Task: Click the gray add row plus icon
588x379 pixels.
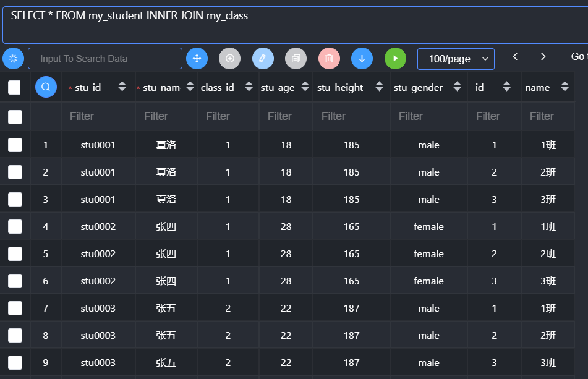Action: tap(230, 59)
